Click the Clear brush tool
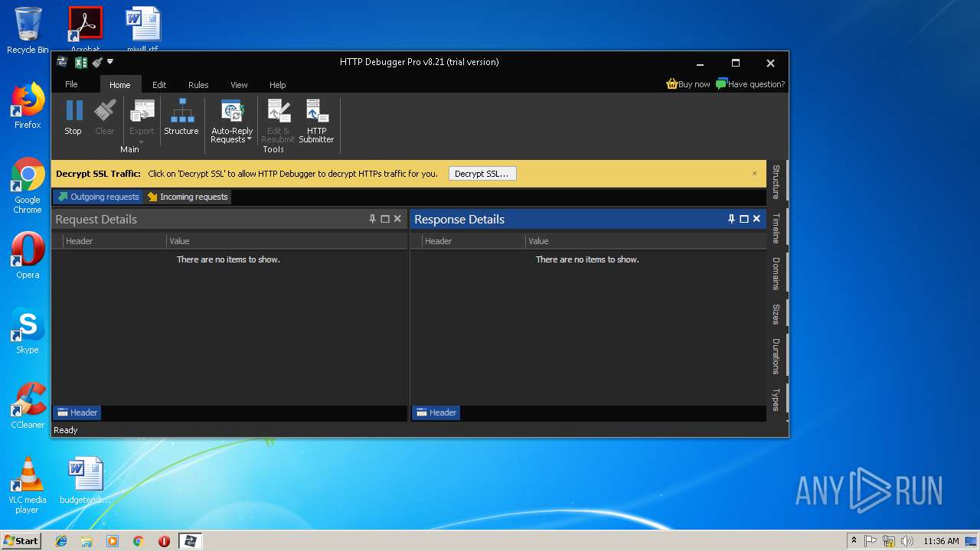The height and width of the screenshot is (551, 980). 105,117
